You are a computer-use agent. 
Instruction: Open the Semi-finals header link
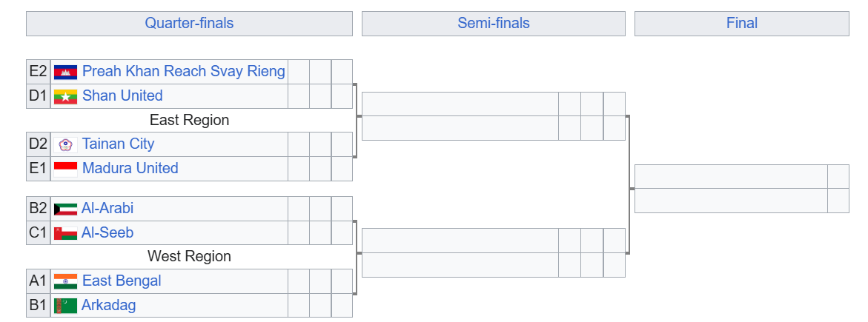pyautogui.click(x=493, y=23)
